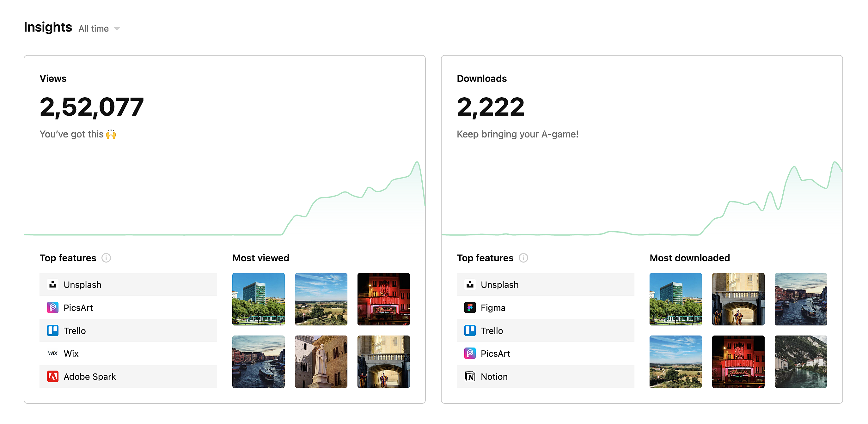Click the Unsplash logo icon under Views
The height and width of the screenshot is (424, 868).
point(52,285)
